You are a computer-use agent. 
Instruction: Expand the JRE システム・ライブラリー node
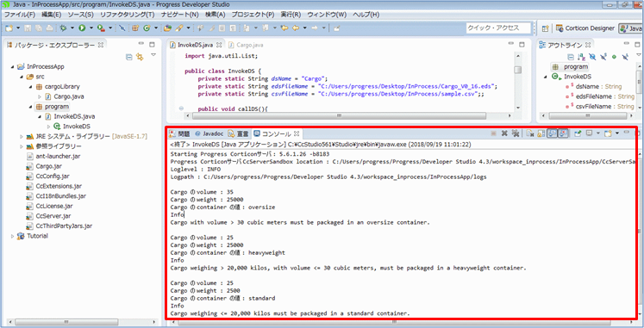click(x=22, y=137)
